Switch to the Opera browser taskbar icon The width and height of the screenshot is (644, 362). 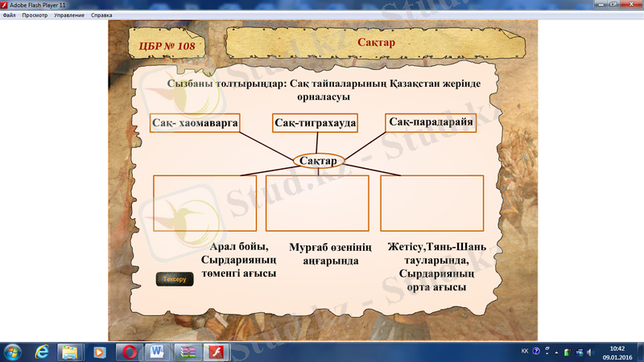point(128,352)
